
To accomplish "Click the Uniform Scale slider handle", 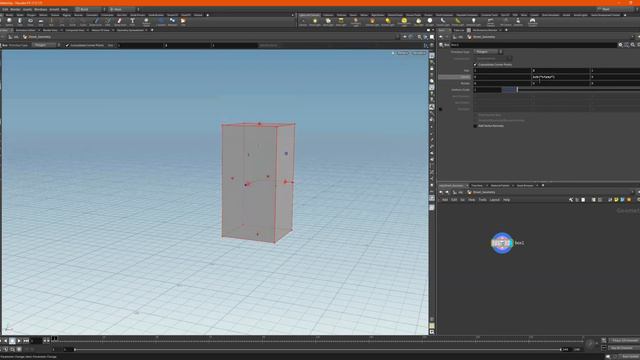I will (x=517, y=89).
